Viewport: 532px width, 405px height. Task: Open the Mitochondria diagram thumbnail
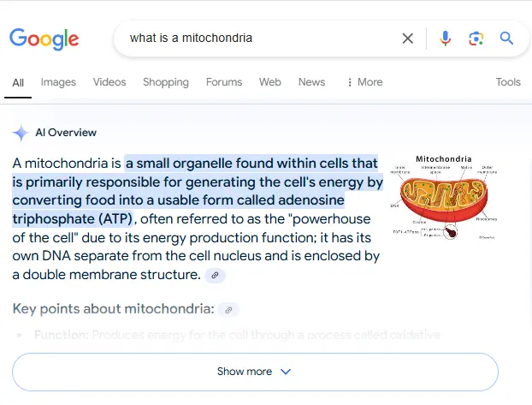tap(443, 197)
